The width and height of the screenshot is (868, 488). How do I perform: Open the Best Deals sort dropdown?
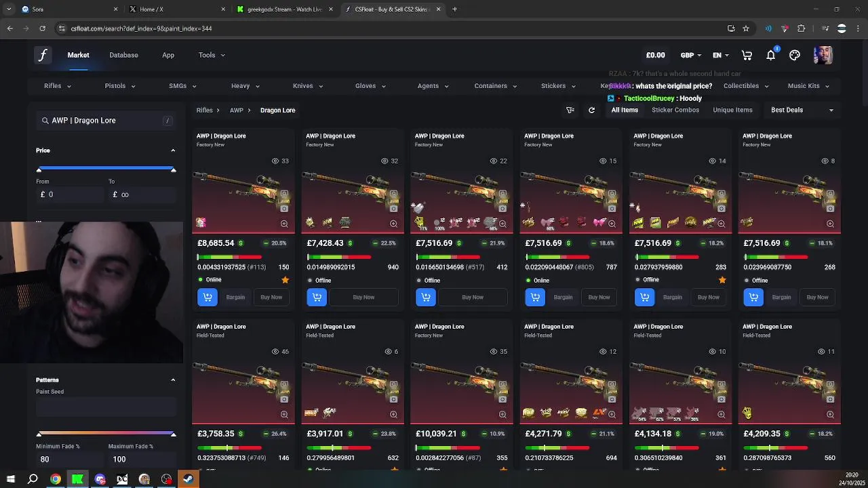[802, 110]
